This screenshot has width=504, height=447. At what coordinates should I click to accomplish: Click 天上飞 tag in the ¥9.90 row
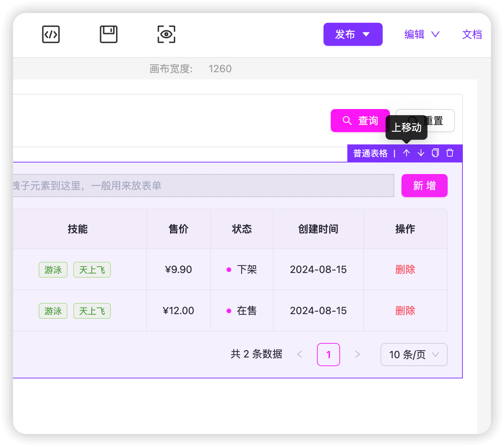[x=92, y=270]
